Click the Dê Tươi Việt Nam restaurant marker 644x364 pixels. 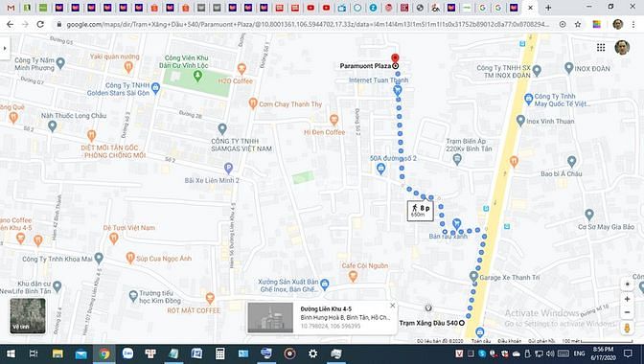coord(114,238)
